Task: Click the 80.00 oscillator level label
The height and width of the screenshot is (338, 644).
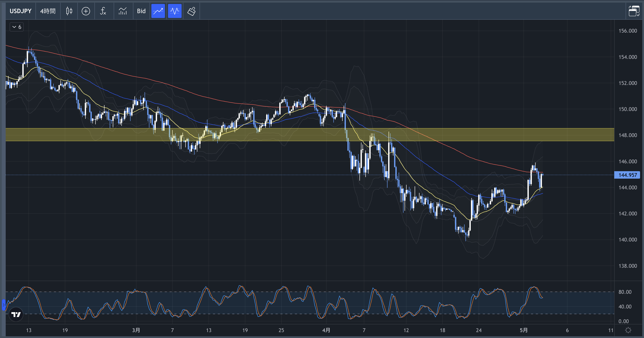Action: [x=625, y=292]
